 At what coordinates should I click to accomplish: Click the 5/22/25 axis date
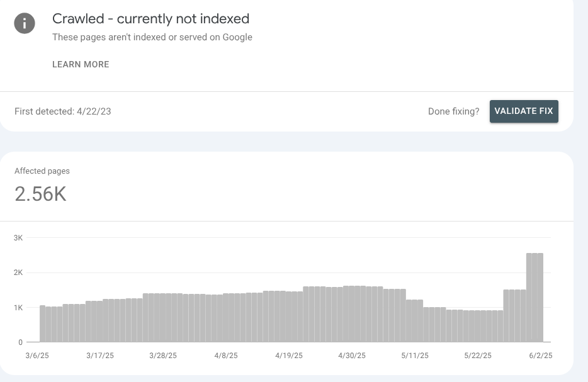click(477, 356)
